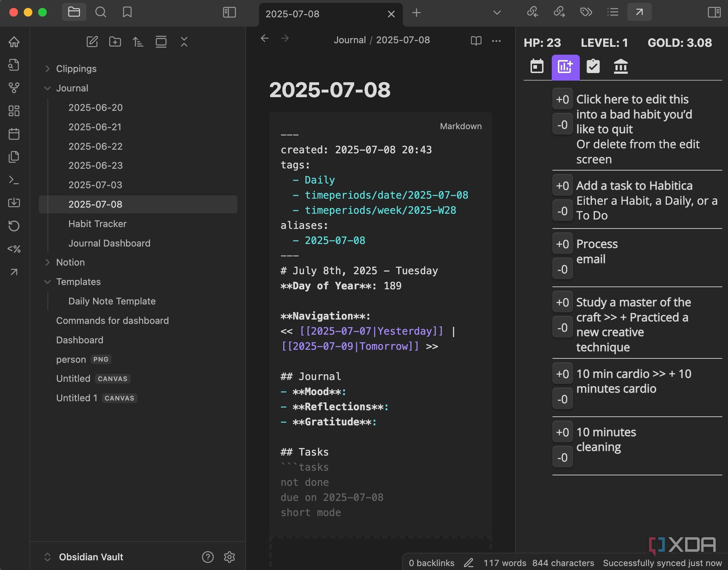Create a new note with pencil icon
Screen dimensions: 728x570
(x=92, y=42)
